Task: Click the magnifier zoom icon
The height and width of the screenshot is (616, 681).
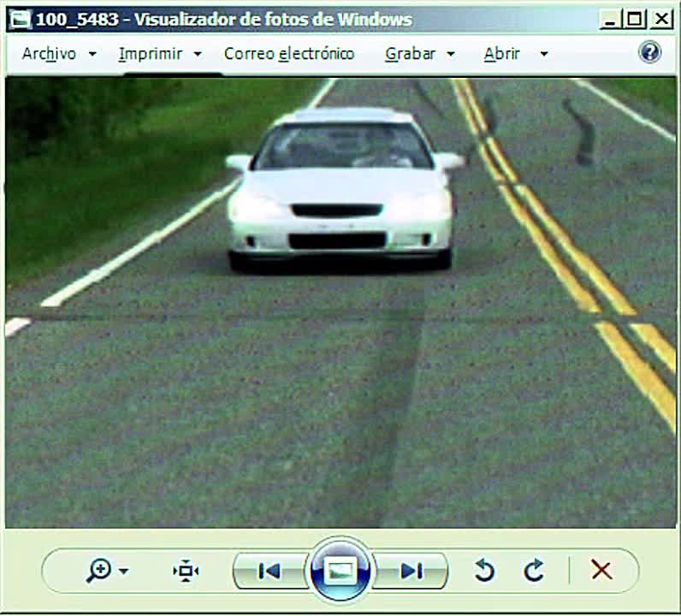Action: 98,571
